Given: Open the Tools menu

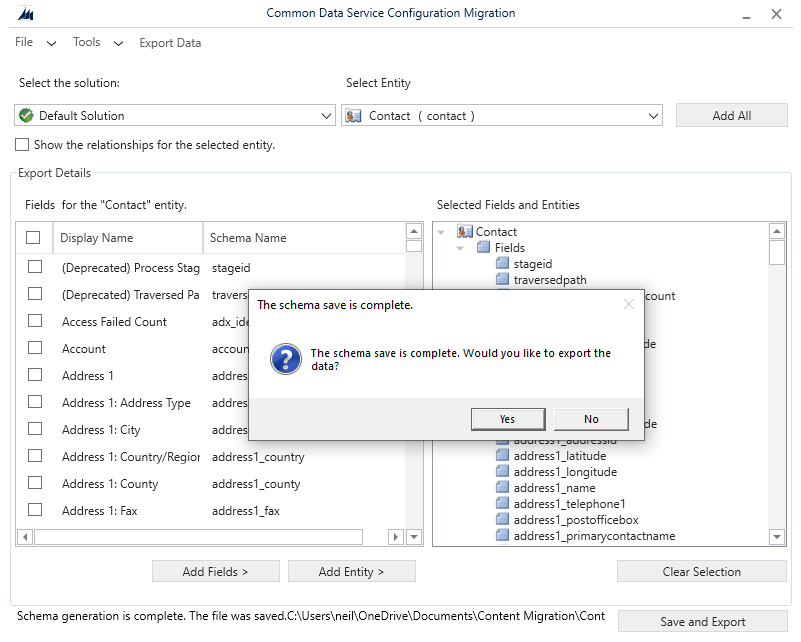Looking at the screenshot, I should [87, 43].
